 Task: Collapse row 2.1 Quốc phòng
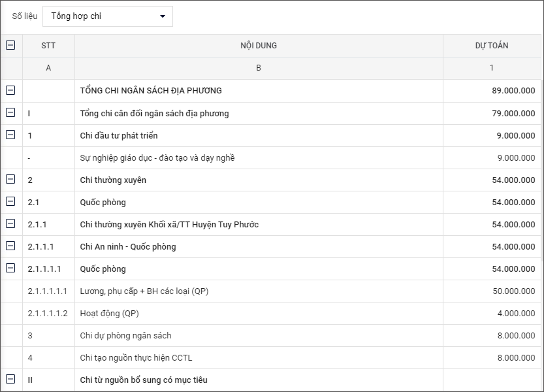[x=10, y=202]
